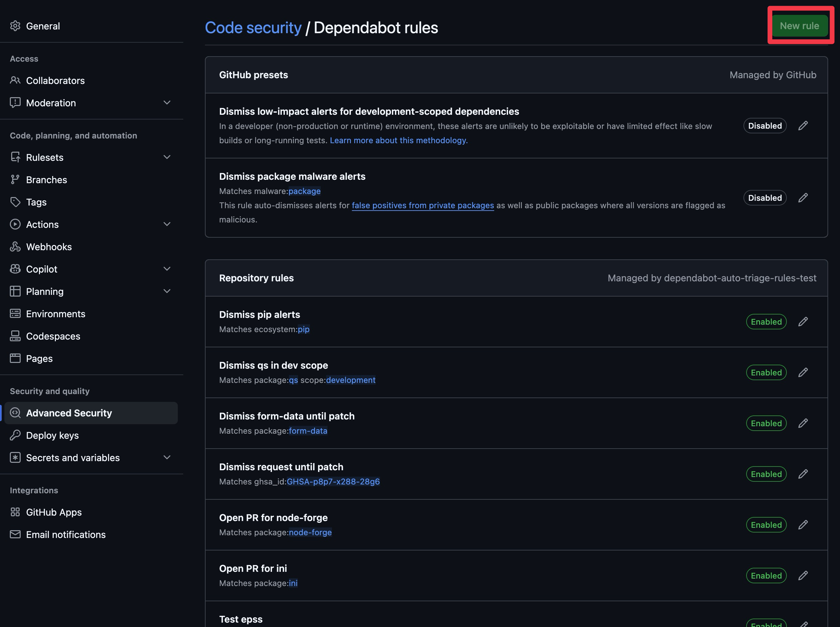Navigate to Webhooks settings
This screenshot has width=840, height=627.
(91, 247)
